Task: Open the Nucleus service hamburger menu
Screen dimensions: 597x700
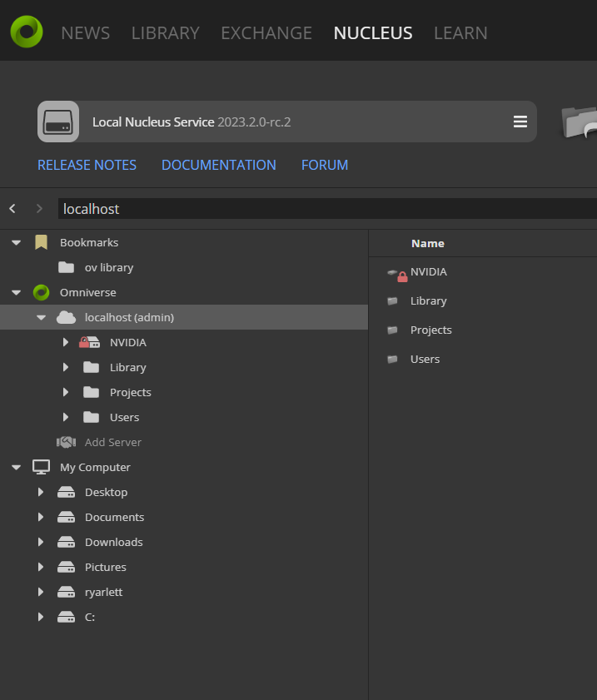Action: pyautogui.click(x=520, y=122)
